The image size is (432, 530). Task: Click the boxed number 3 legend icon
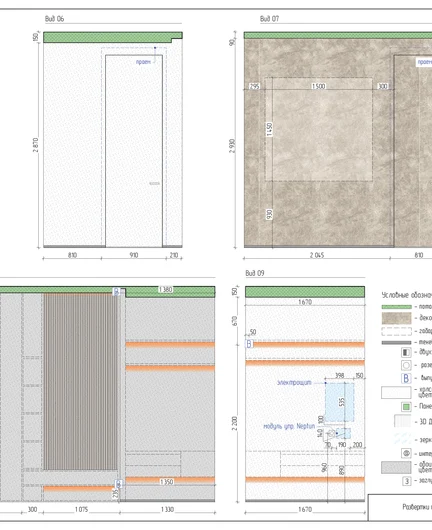407,481
